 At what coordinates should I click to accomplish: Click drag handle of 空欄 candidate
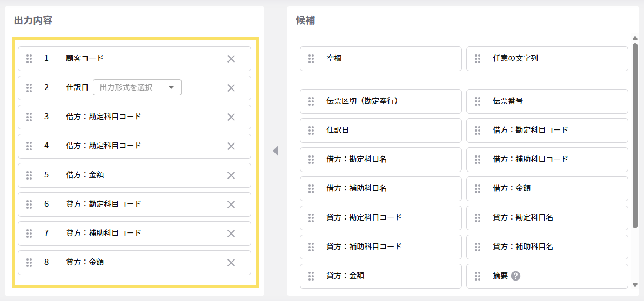(311, 59)
